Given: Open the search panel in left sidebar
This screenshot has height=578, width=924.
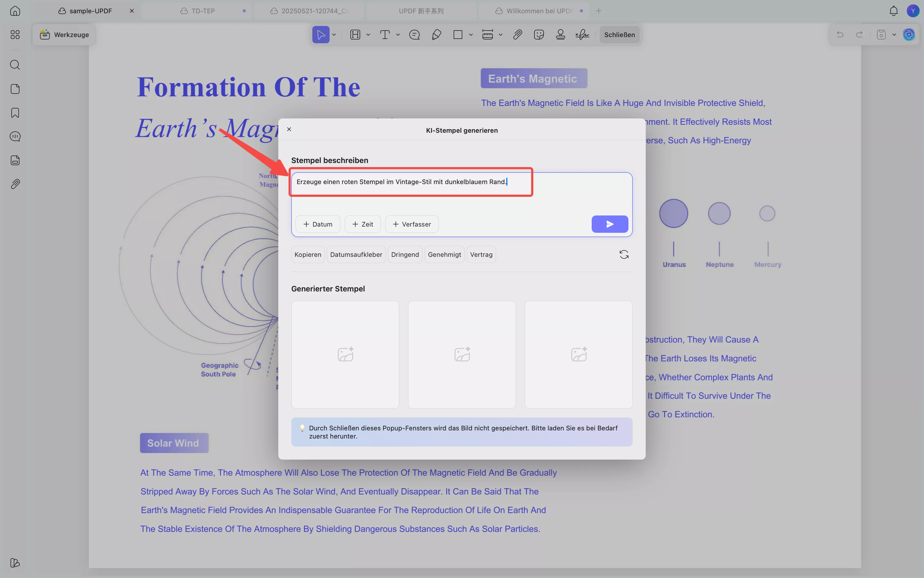Looking at the screenshot, I should 15,65.
